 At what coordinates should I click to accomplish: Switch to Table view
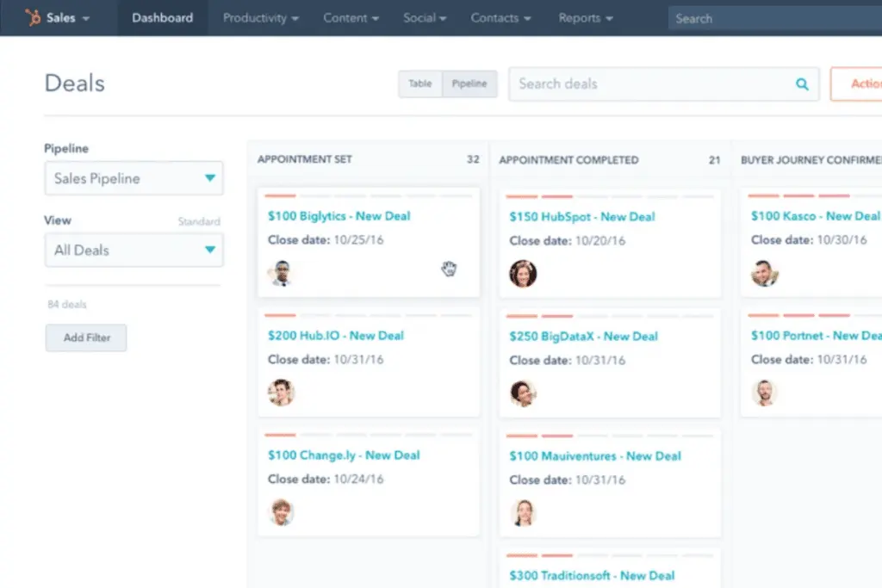pyautogui.click(x=420, y=84)
